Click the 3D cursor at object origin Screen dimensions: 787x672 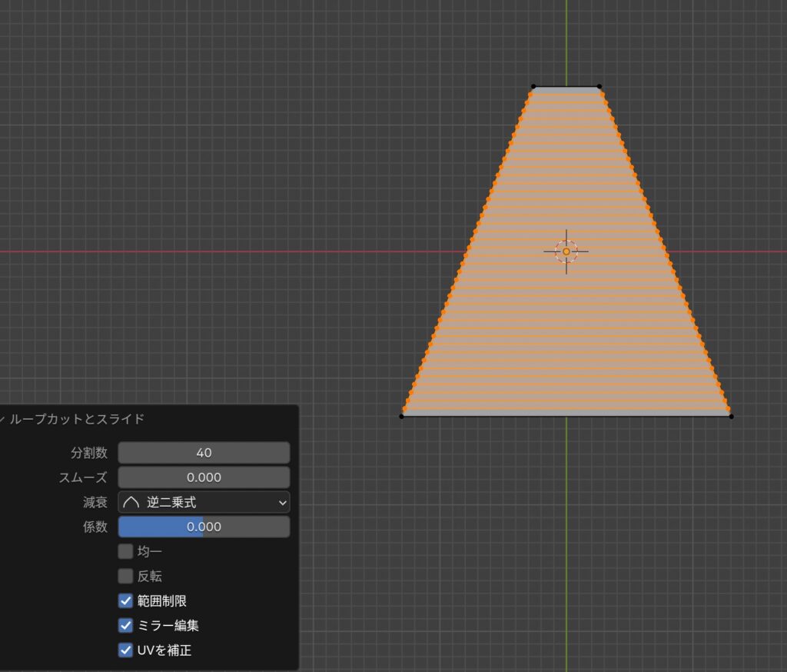tap(566, 251)
